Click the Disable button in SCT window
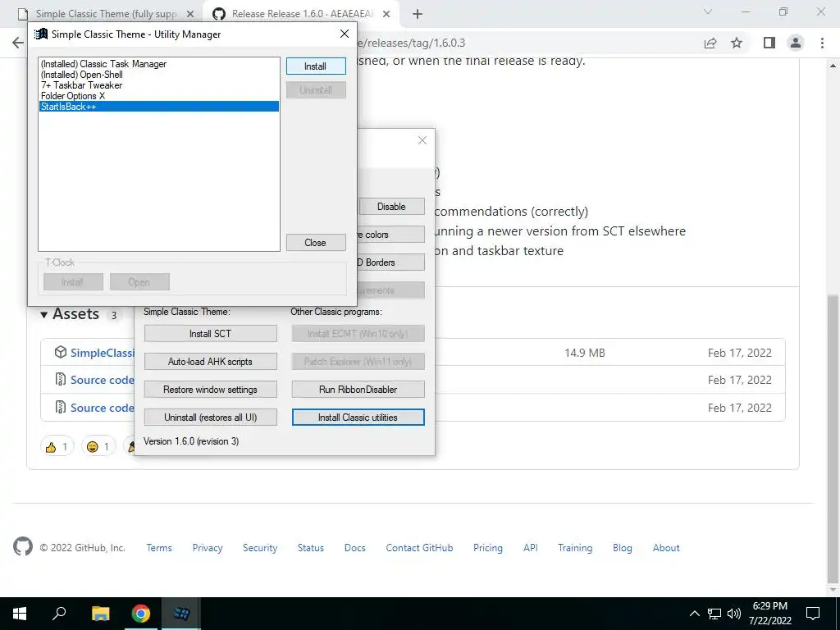Image resolution: width=840 pixels, height=630 pixels. [x=391, y=207]
